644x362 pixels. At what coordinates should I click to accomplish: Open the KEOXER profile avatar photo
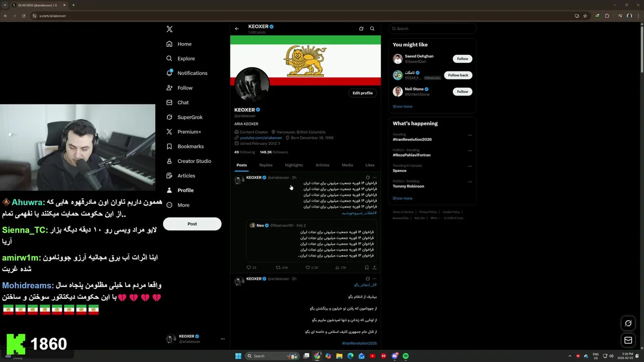click(252, 84)
